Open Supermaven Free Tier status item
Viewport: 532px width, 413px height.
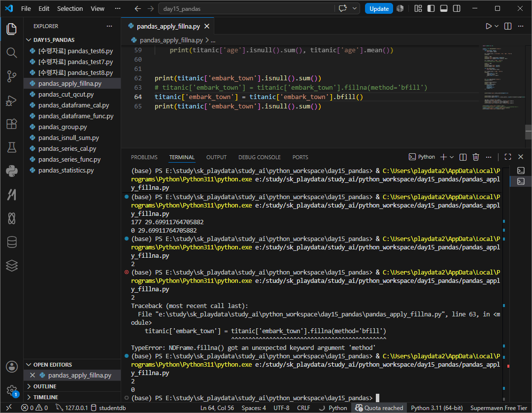tap(499, 408)
